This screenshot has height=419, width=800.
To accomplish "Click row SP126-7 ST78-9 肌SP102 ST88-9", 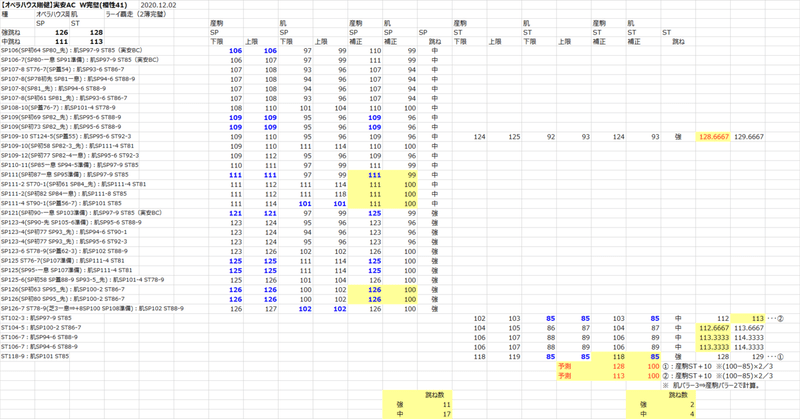I will coord(92,308).
